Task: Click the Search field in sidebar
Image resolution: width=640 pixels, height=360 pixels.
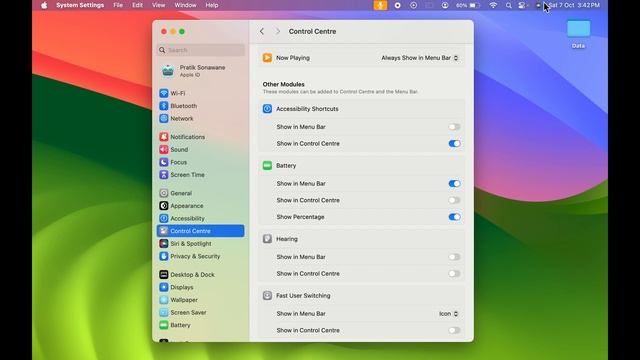Action: click(201, 50)
